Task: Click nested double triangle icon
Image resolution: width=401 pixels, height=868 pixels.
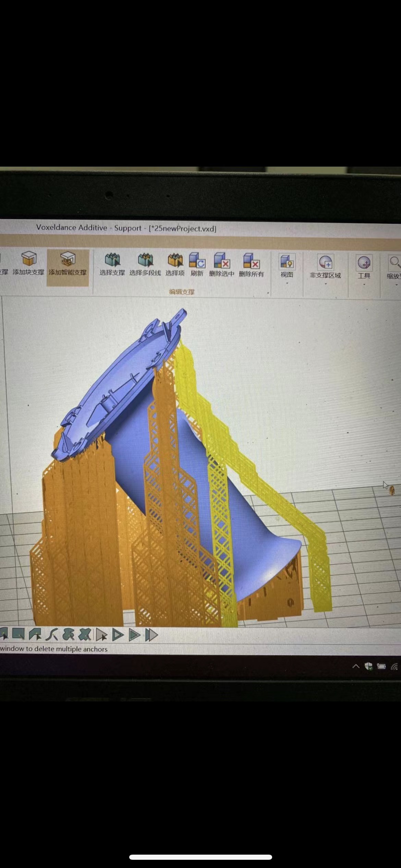Action: coord(134,635)
